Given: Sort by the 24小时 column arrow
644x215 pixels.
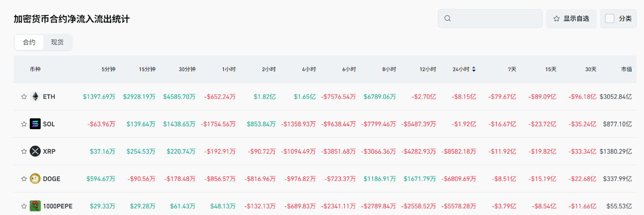Looking at the screenshot, I should (473, 69).
